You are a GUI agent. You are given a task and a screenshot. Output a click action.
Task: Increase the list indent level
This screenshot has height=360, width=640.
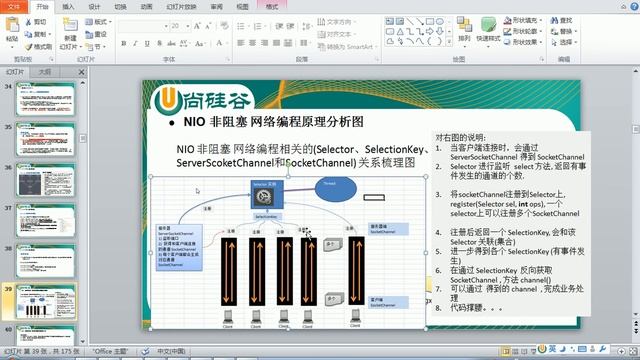pyautogui.click(x=290, y=26)
